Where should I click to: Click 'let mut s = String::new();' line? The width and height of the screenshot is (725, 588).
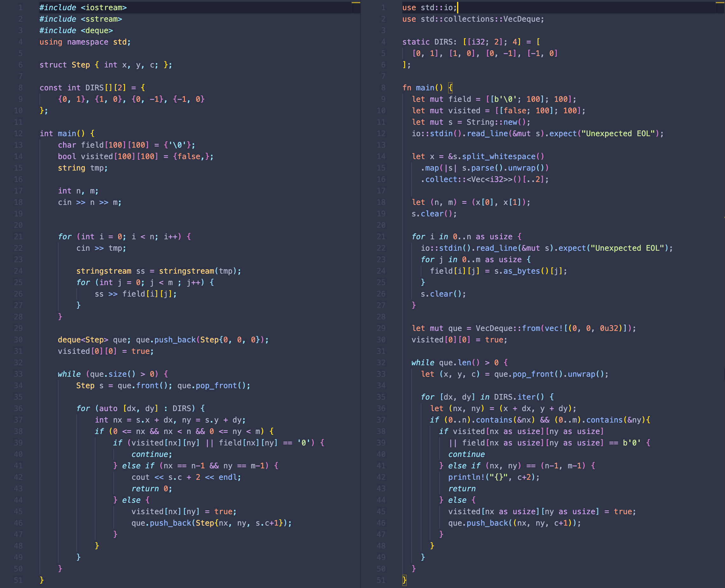(x=471, y=122)
